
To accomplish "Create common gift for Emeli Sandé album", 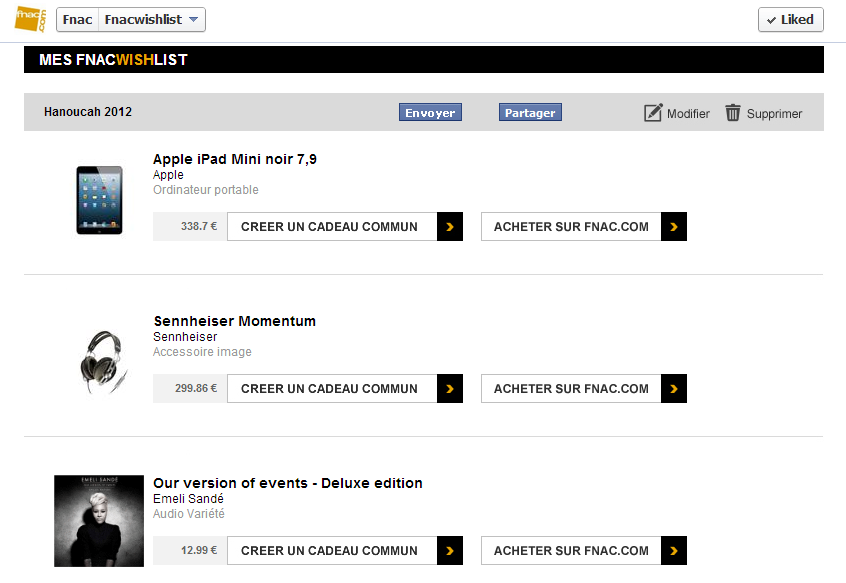I will tap(331, 551).
